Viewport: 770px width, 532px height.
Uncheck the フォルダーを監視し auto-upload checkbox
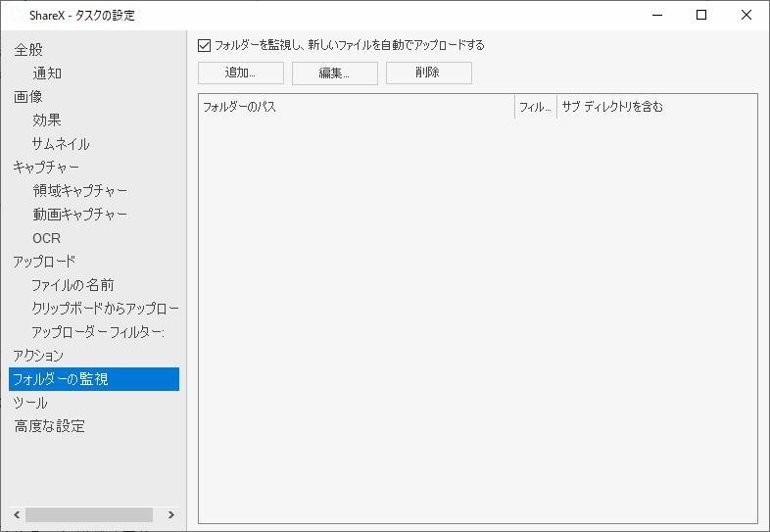[x=205, y=46]
